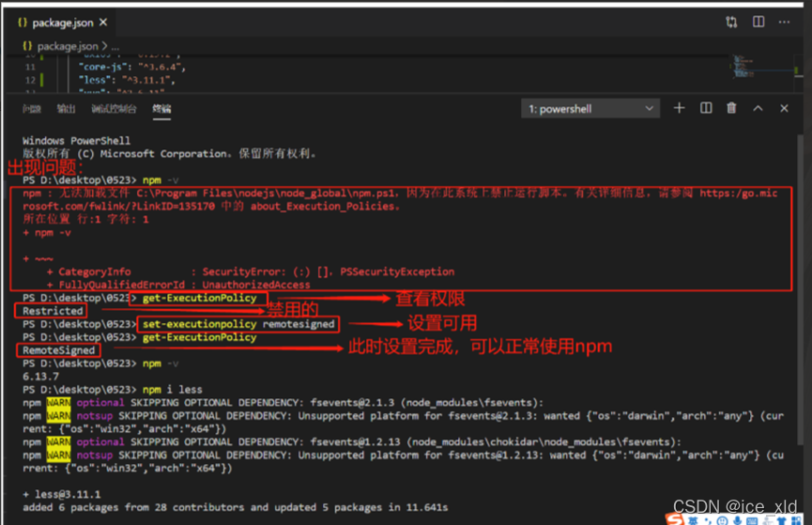Open the 1: powershell terminal dropdown

[x=590, y=109]
